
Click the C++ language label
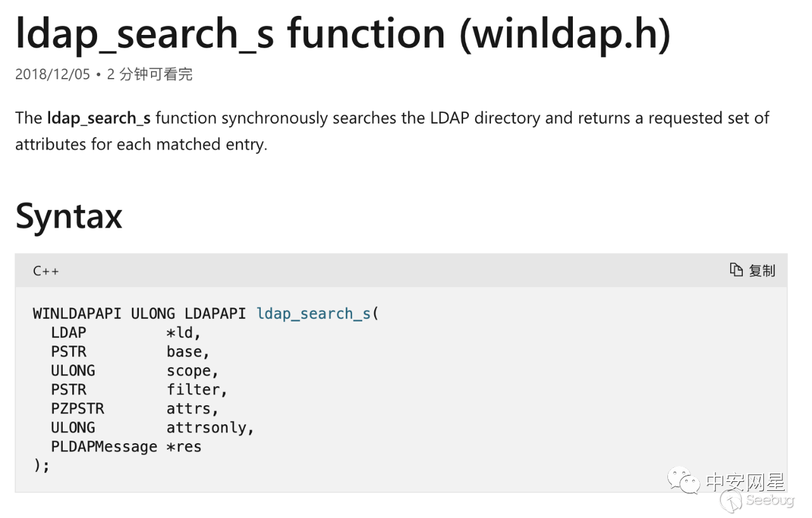tap(46, 271)
